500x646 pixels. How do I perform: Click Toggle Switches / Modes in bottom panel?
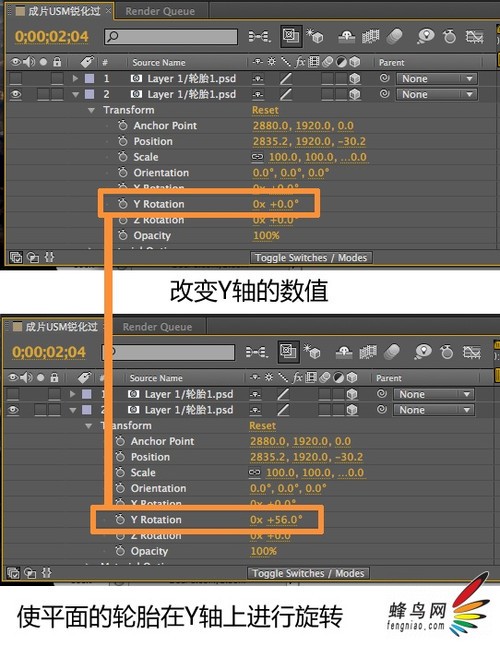pyautogui.click(x=308, y=573)
